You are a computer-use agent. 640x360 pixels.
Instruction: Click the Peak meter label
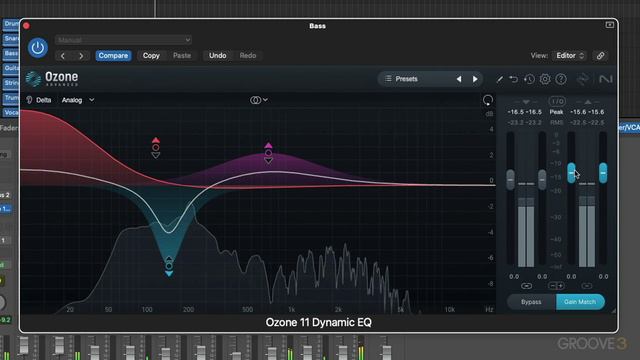pyautogui.click(x=556, y=112)
